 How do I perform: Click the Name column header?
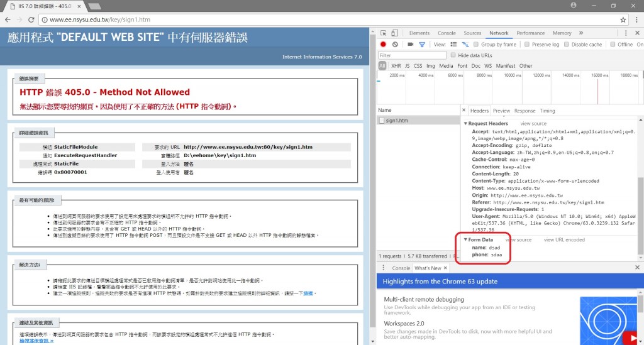click(x=418, y=110)
